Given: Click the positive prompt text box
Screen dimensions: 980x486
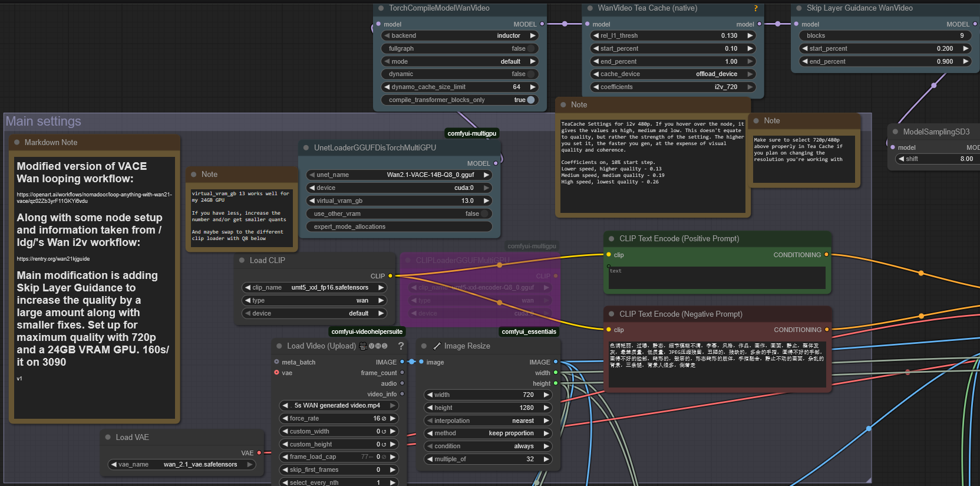Looking at the screenshot, I should coord(717,277).
